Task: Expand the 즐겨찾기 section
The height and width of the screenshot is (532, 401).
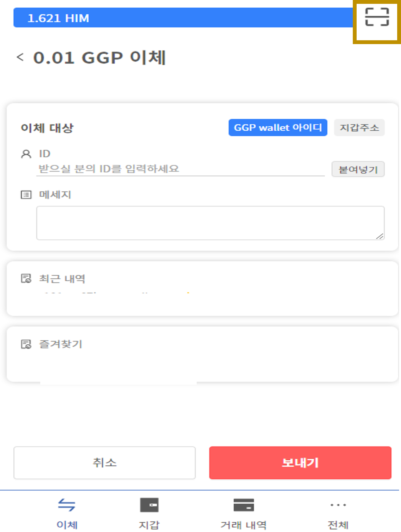Action: 202,354
